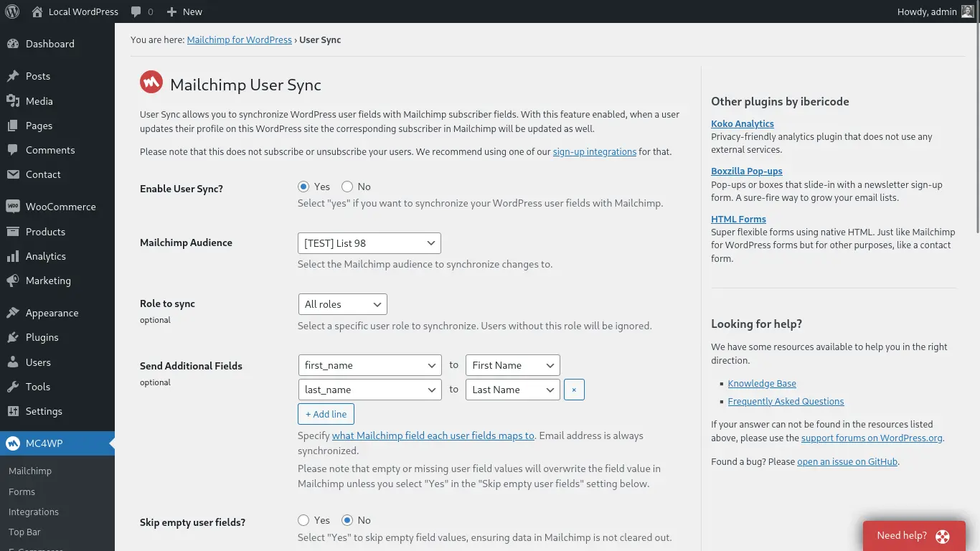Click the Plugins plug icon

pos(13,337)
